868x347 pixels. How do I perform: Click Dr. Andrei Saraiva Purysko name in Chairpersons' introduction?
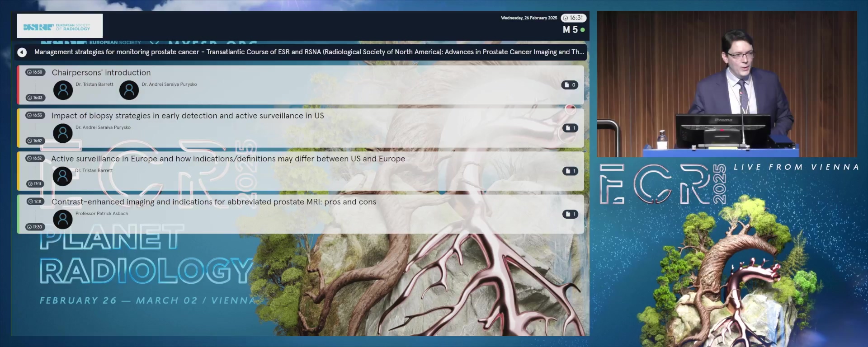coord(170,84)
